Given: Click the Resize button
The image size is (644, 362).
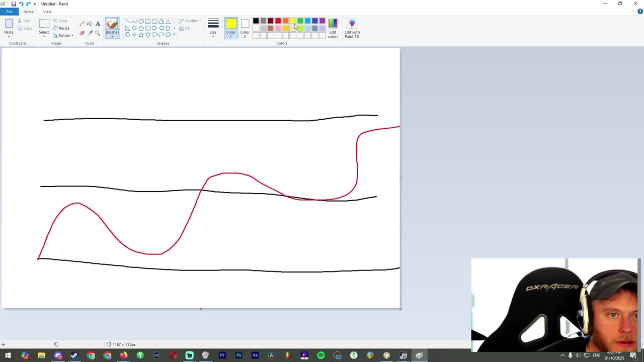Looking at the screenshot, I should tap(61, 28).
